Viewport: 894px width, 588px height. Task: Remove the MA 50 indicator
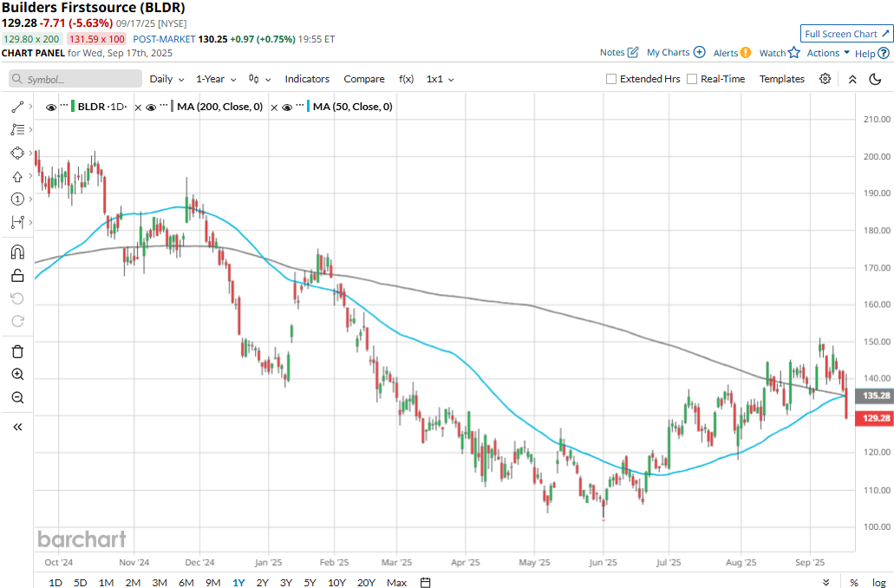[x=274, y=108]
